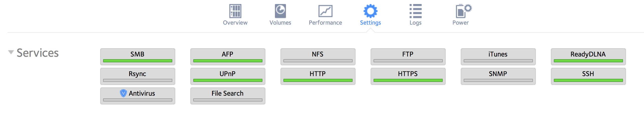The width and height of the screenshot is (644, 114).
Task: Click the Volumes disk icon
Action: (280, 11)
